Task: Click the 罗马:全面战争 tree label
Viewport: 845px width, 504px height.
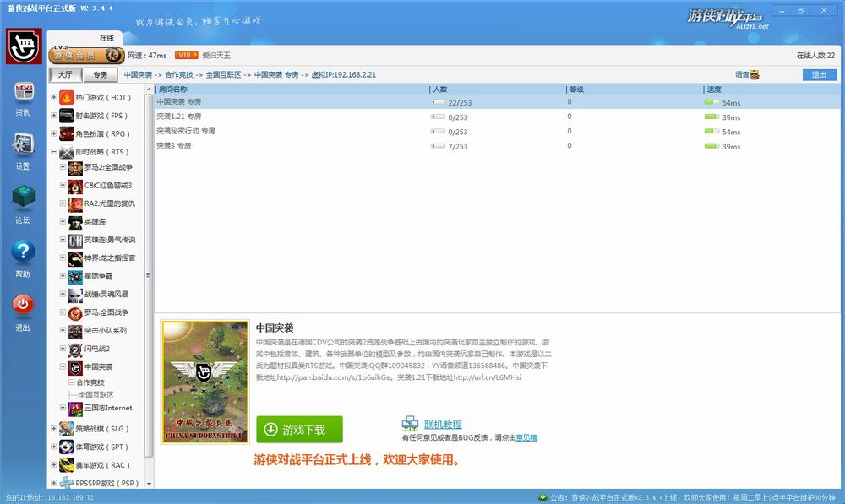Action: coord(106,313)
